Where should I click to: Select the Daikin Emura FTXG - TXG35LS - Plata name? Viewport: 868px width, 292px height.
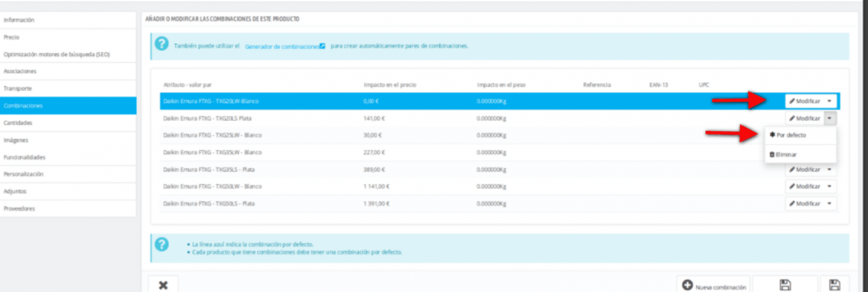pyautogui.click(x=208, y=170)
